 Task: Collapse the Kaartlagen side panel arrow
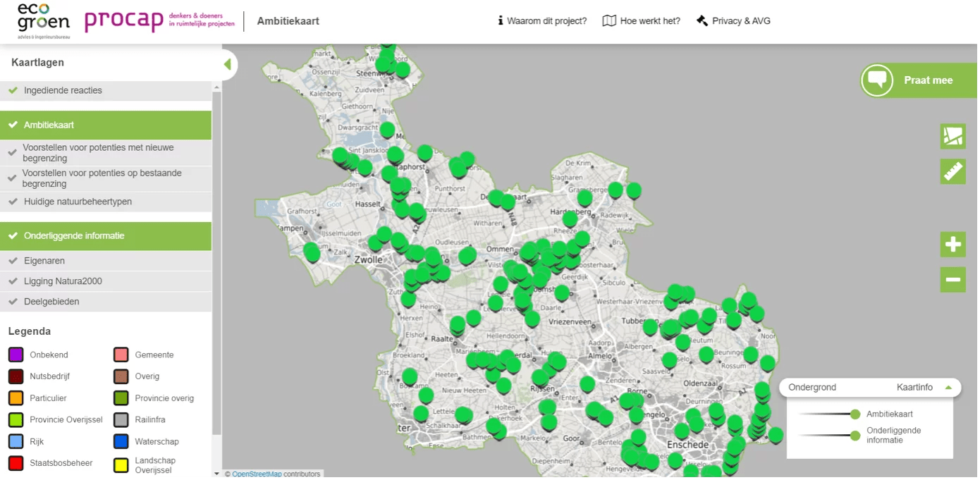(228, 65)
